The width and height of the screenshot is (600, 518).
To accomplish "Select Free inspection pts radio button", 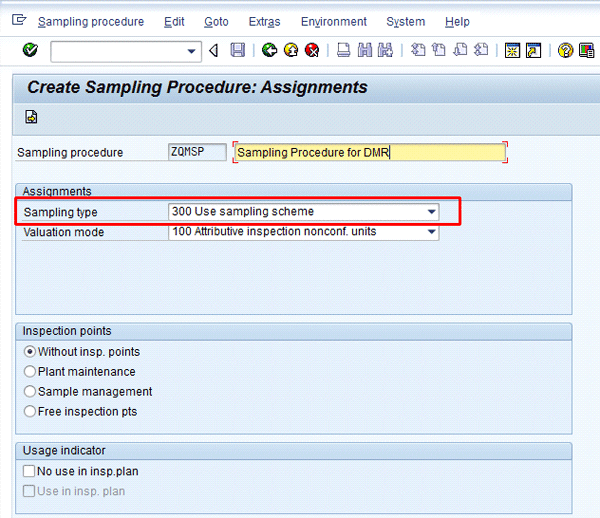I will click(30, 411).
